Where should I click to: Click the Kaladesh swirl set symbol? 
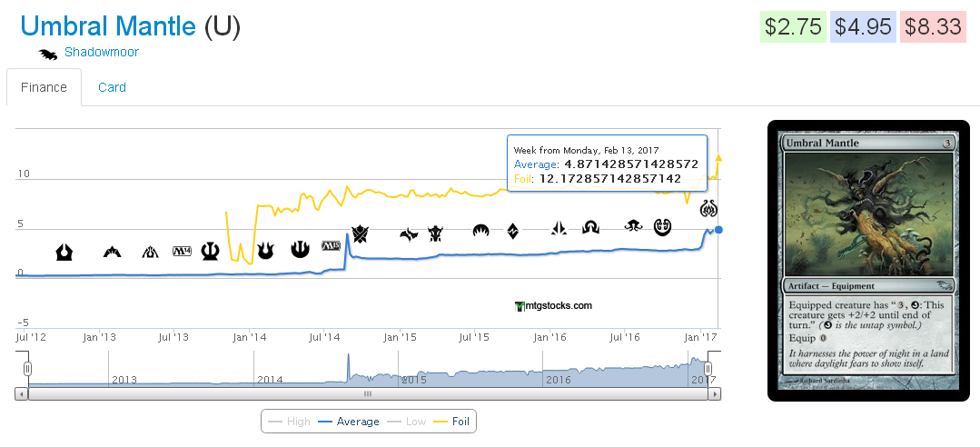[x=662, y=227]
